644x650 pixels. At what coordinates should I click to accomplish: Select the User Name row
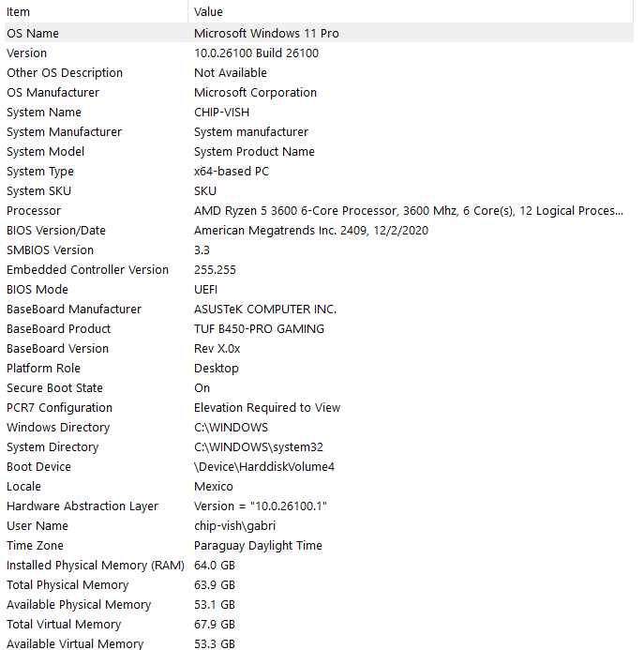tap(319, 525)
